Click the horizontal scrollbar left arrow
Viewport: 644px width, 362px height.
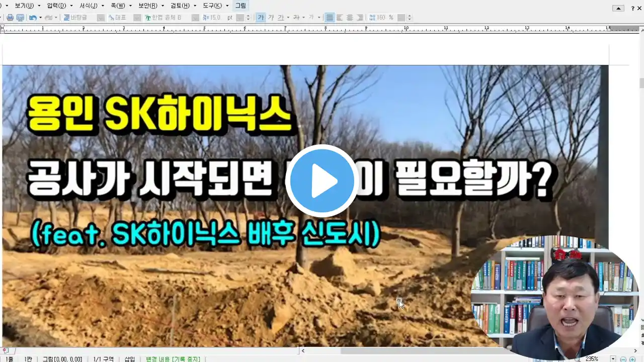pos(302,350)
